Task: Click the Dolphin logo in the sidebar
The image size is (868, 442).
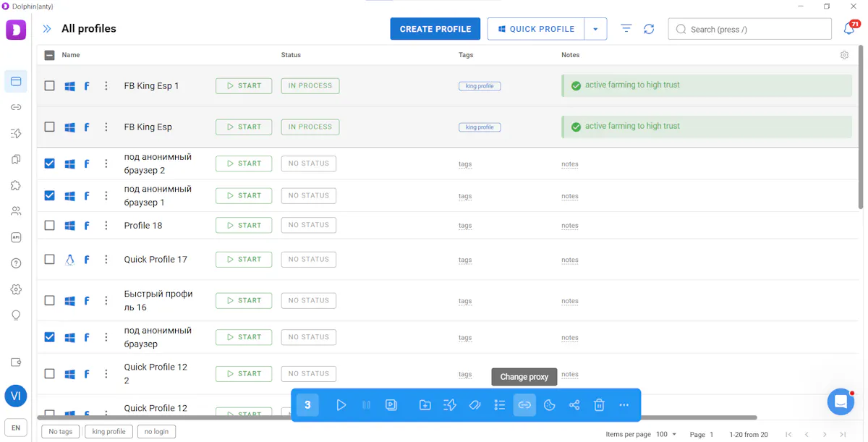Action: (x=16, y=30)
